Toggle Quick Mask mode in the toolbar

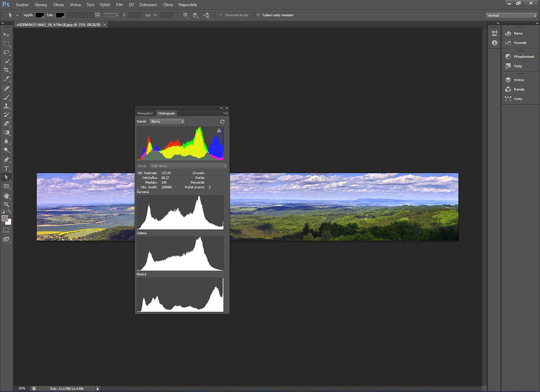pyautogui.click(x=6, y=230)
